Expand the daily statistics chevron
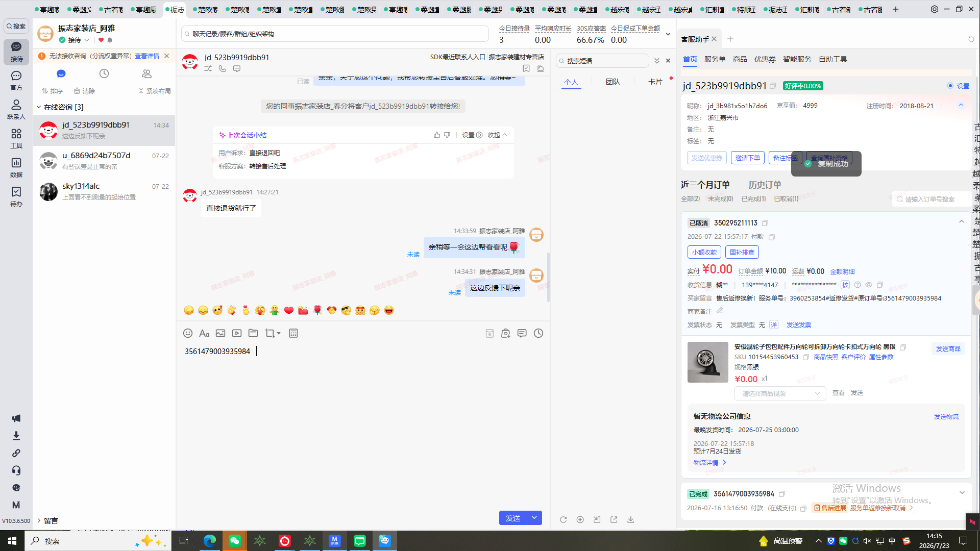 pos(668,34)
